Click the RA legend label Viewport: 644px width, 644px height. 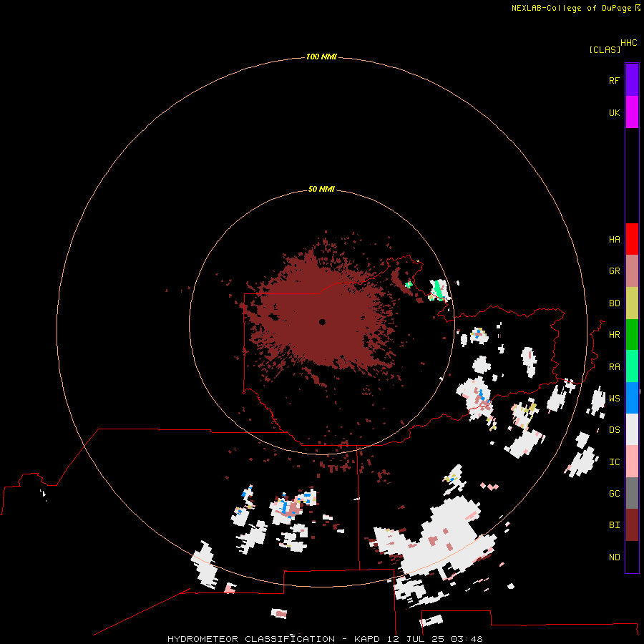[x=614, y=367]
